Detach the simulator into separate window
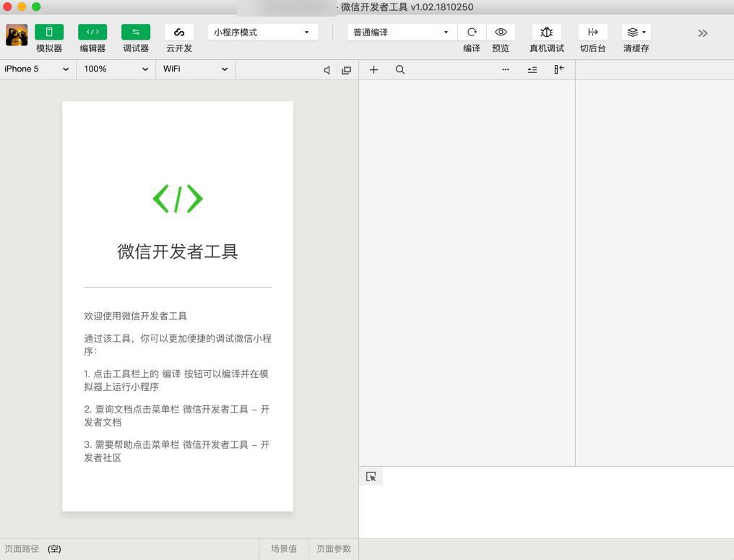This screenshot has height=560, width=734. (346, 70)
